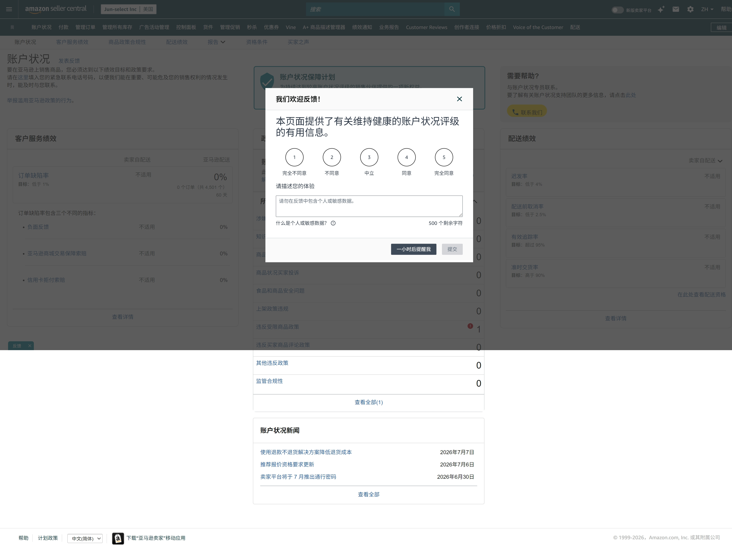The image size is (732, 560).
Task: Open the 其他违反政策 link
Action: click(x=272, y=363)
